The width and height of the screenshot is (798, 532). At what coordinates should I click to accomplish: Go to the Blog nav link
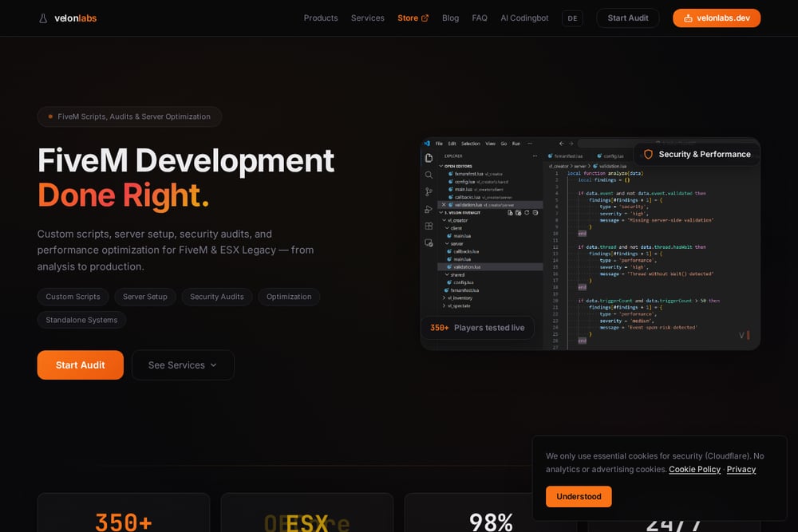pos(450,18)
